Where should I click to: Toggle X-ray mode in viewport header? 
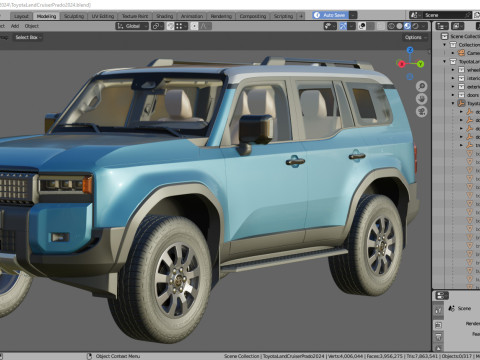pyautogui.click(x=380, y=26)
